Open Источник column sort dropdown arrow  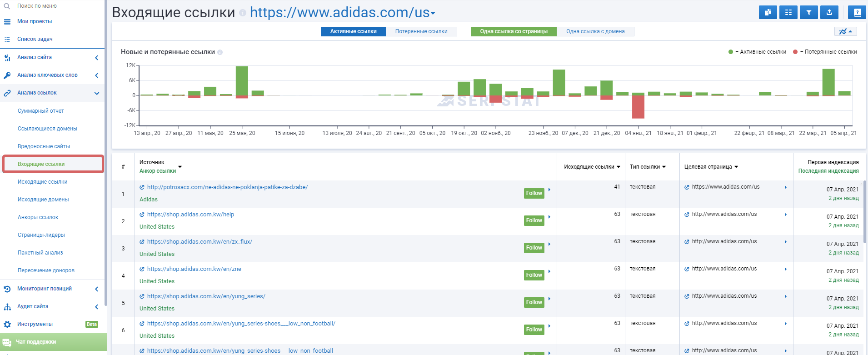click(180, 167)
